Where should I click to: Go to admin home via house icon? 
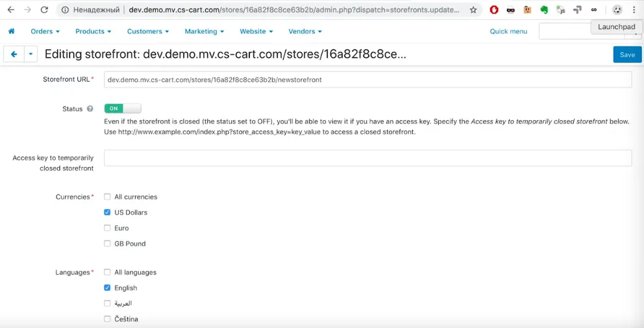click(12, 31)
